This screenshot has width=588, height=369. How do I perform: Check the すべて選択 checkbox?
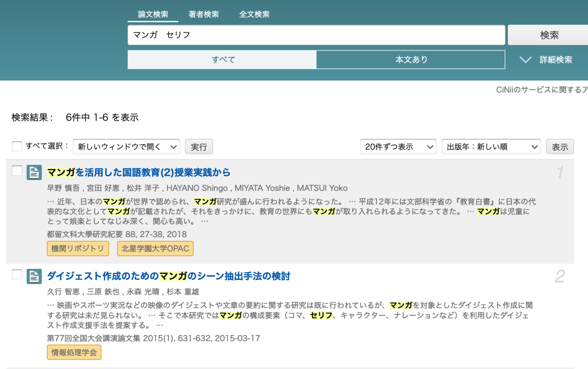click(17, 147)
